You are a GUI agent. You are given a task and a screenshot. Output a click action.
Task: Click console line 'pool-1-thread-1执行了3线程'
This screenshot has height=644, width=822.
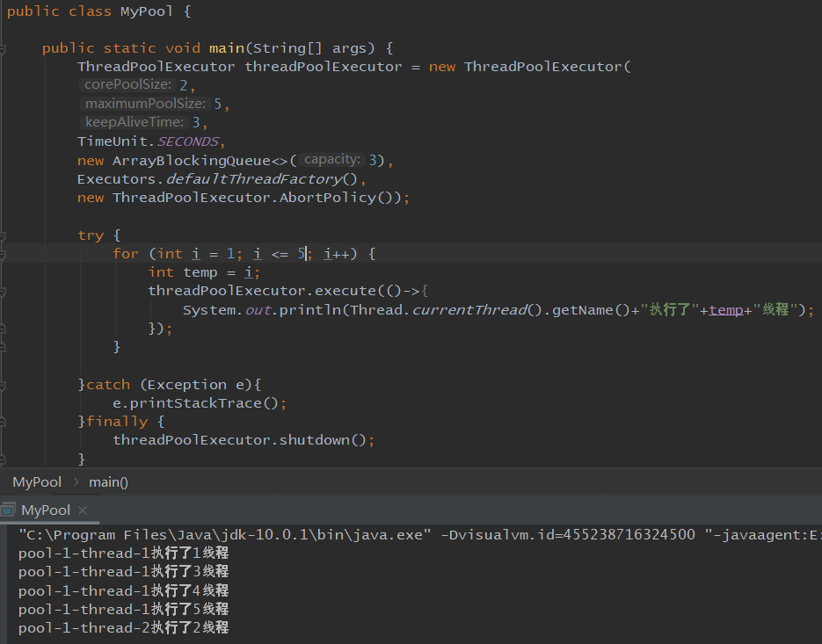(124, 571)
